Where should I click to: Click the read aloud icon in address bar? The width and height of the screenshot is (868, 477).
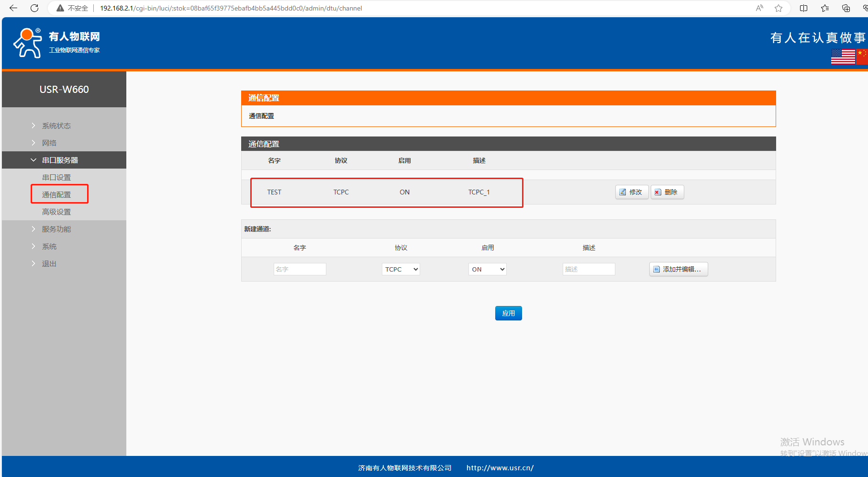[759, 8]
